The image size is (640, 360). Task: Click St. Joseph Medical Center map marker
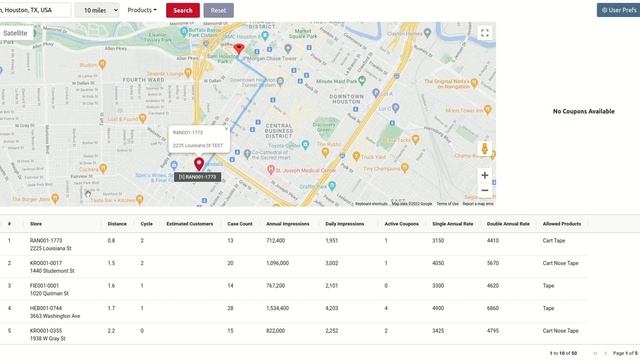click(x=270, y=169)
